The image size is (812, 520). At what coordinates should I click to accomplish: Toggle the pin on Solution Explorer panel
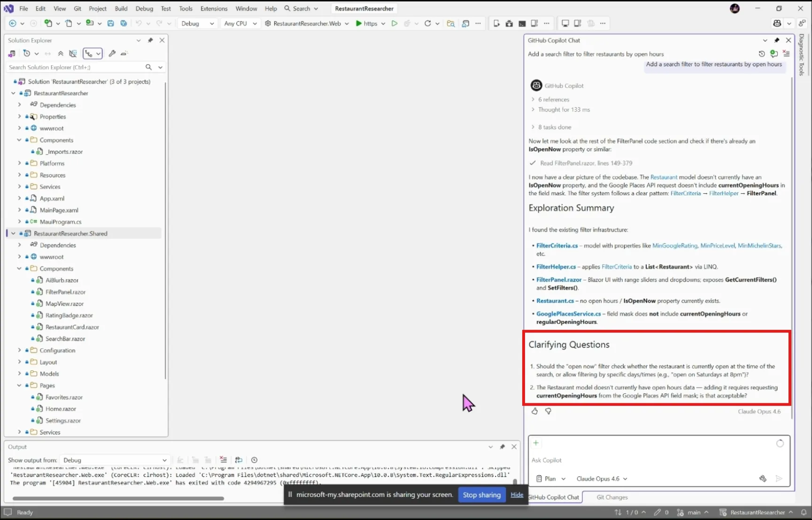pyautogui.click(x=150, y=40)
